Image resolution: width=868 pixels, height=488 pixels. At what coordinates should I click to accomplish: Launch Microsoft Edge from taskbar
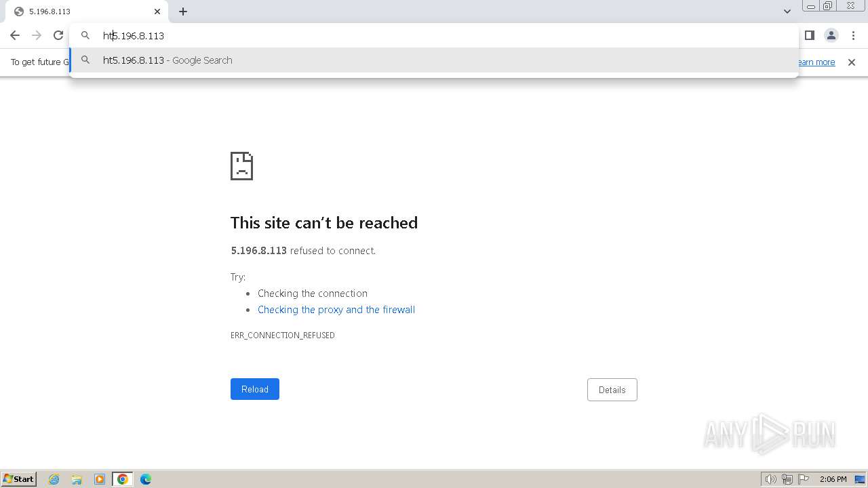tap(146, 479)
